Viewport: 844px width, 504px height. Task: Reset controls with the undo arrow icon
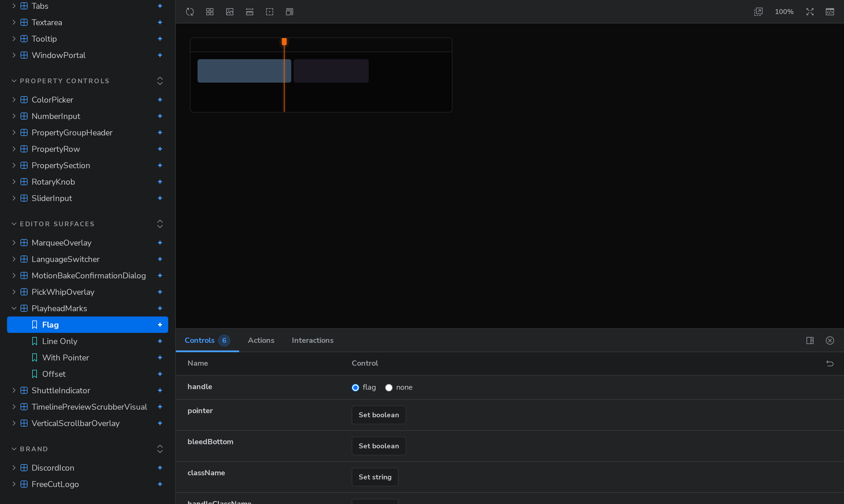tap(830, 363)
